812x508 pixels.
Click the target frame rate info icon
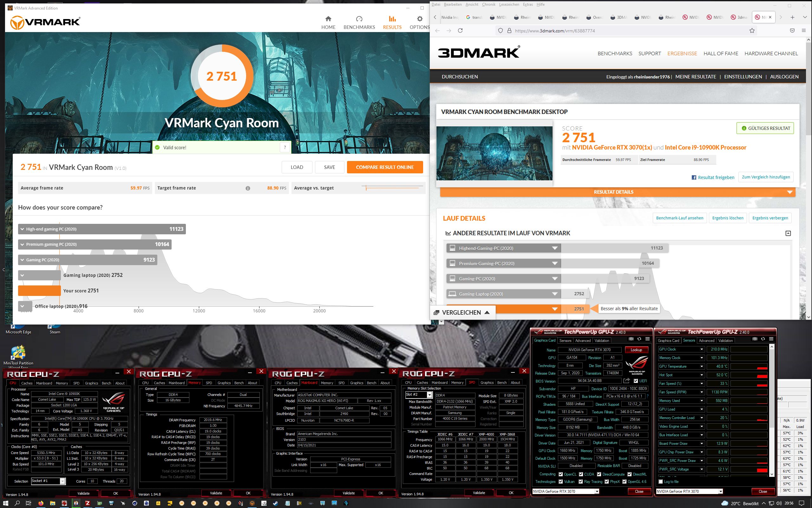(248, 188)
